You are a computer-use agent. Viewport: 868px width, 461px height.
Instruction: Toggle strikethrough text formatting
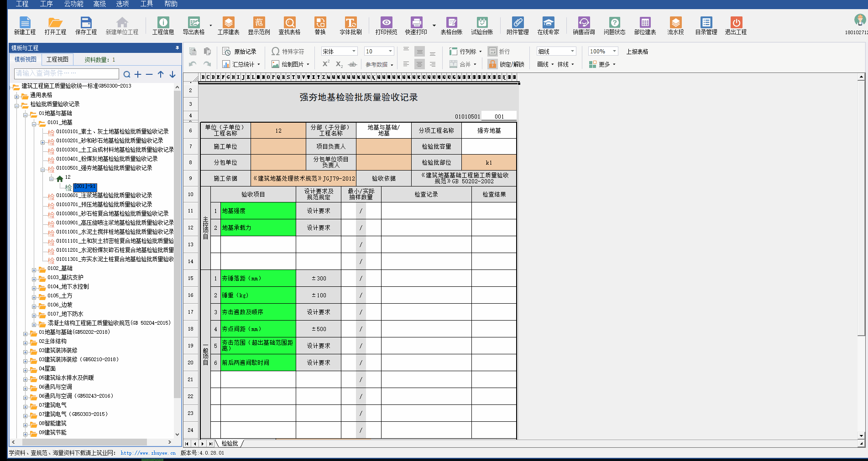coord(352,64)
